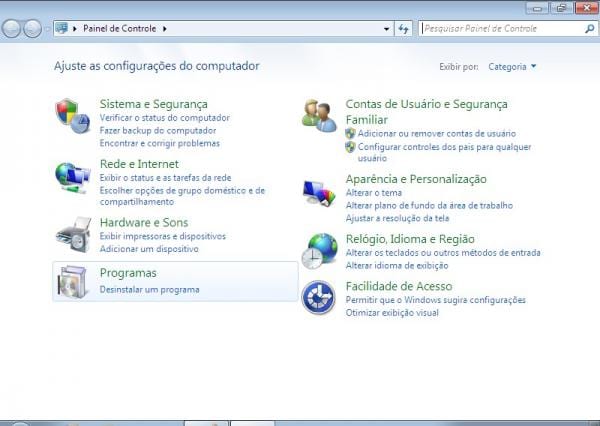600x426 pixels.
Task: Open the Hardware e Sons printer icon
Action: [73, 234]
